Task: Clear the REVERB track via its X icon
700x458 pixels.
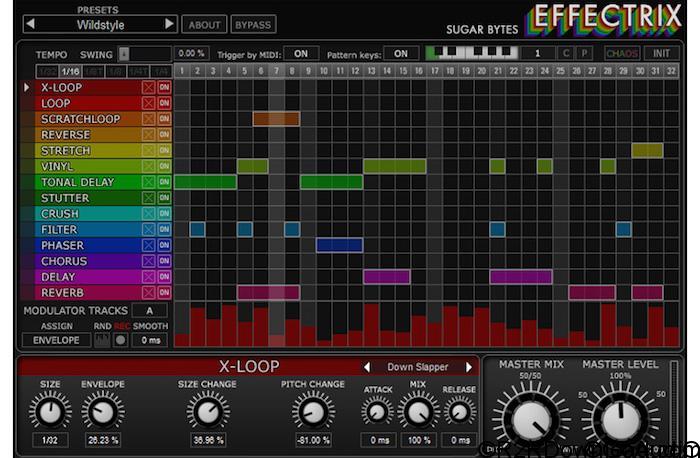Action: 149,293
